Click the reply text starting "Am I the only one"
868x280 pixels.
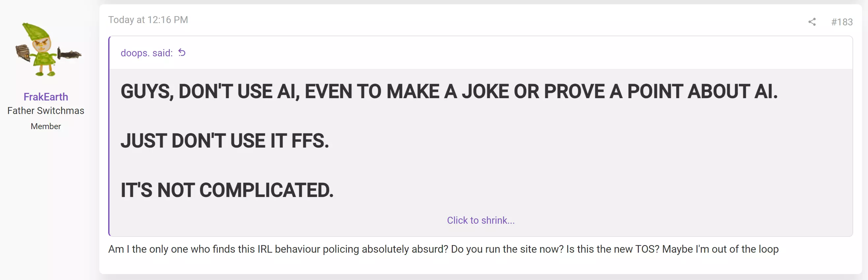[443, 249]
